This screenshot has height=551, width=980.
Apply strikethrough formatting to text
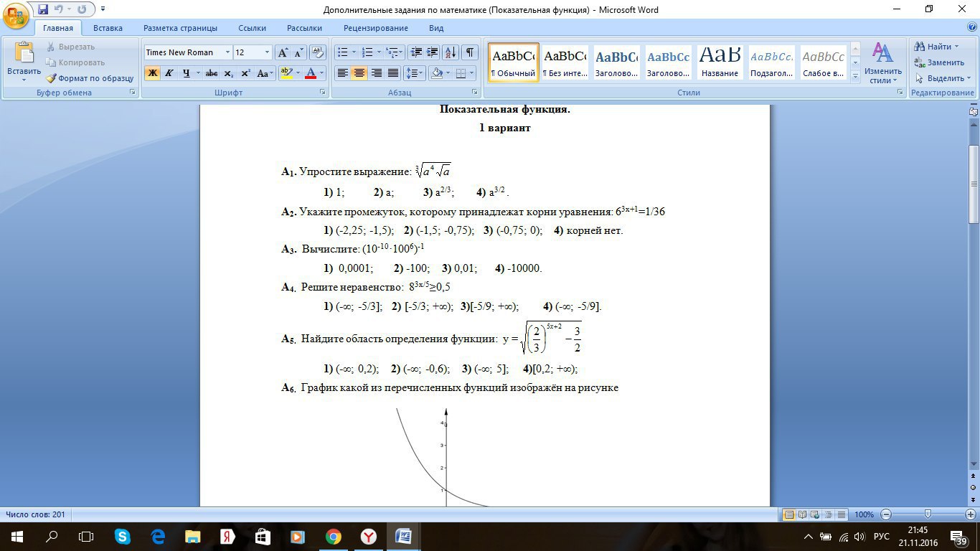(211, 73)
